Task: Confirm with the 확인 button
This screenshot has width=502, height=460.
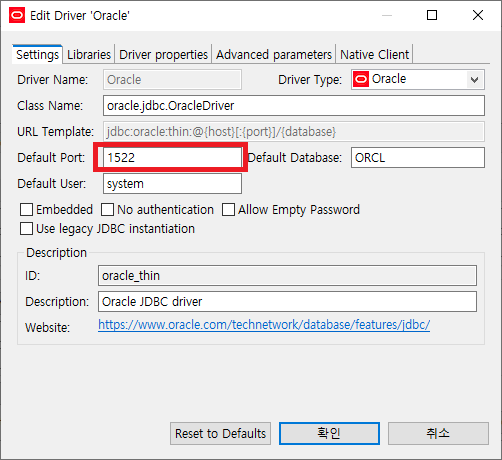Action: (x=329, y=433)
